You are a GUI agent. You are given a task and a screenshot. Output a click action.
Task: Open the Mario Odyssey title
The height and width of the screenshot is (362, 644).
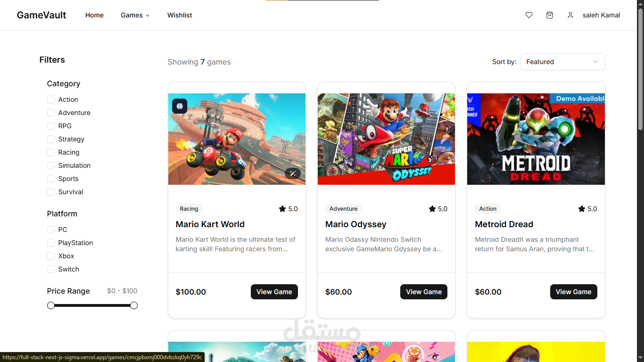356,224
